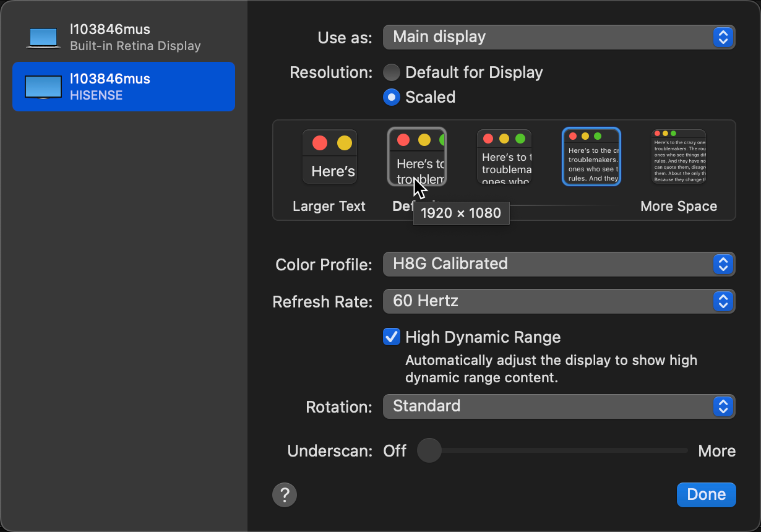Image resolution: width=761 pixels, height=532 pixels.
Task: Select the Default 1920 × 1080 resolution thumbnail
Action: (416, 157)
